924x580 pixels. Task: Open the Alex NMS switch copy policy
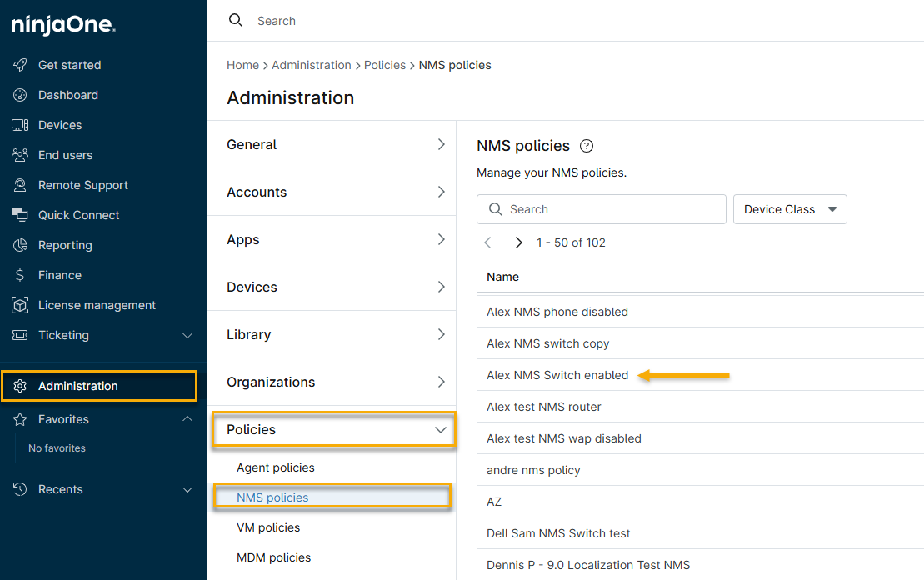pos(548,343)
